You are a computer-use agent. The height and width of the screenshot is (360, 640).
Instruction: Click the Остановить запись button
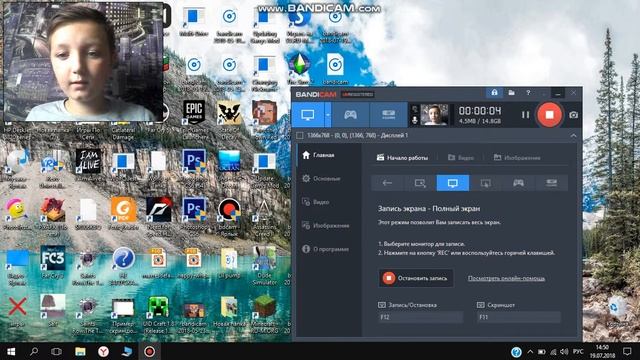pos(416,278)
